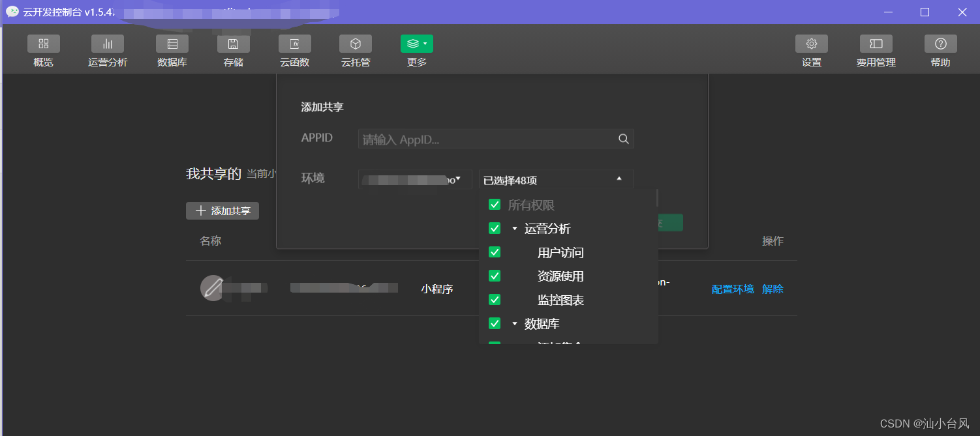Open the 数据库 database icon
Screen dimensions: 980x436
click(172, 44)
